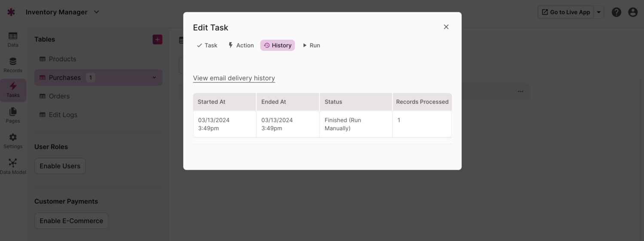Open Go to Live App dropdown arrow

click(598, 12)
